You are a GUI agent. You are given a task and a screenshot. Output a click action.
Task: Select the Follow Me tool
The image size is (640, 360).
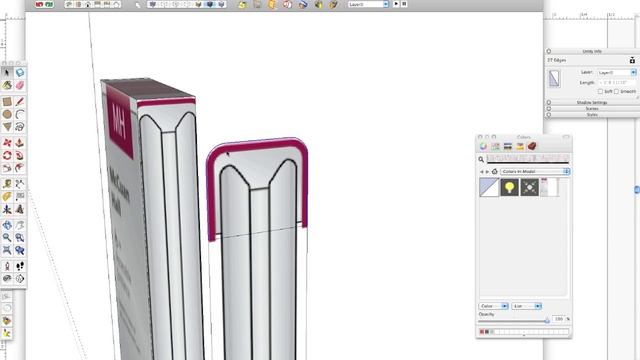tap(20, 155)
